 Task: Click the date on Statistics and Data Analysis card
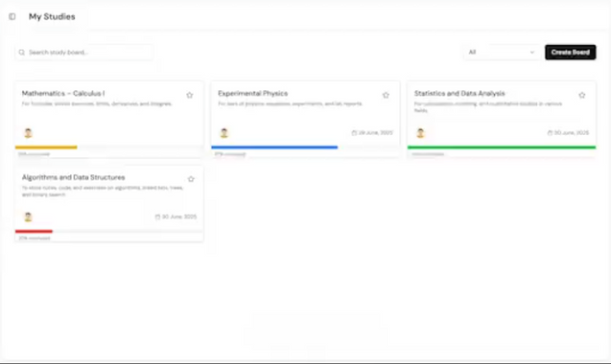(x=572, y=133)
